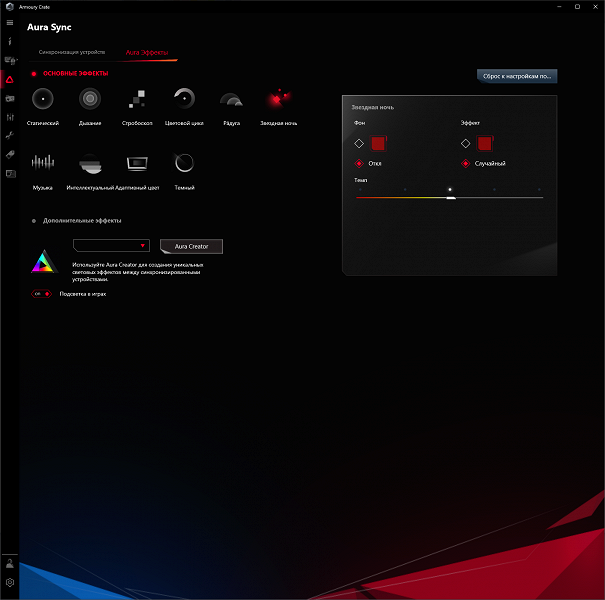Click the Звездная ночь panel heading
This screenshot has width=605, height=600.
373,107
